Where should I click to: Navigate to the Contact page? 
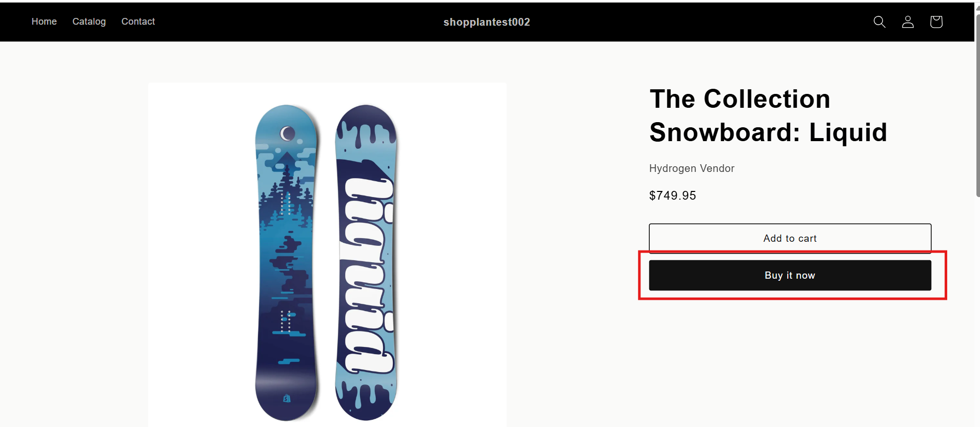[138, 22]
